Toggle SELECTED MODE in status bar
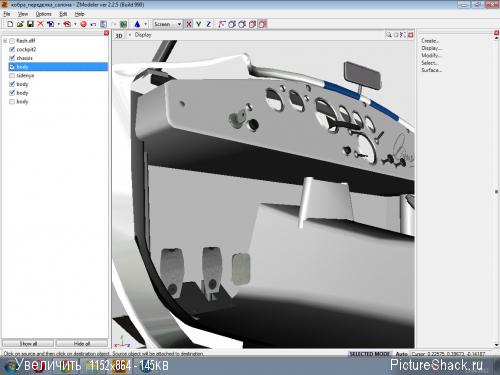This screenshot has height=375, width=500. (369, 354)
